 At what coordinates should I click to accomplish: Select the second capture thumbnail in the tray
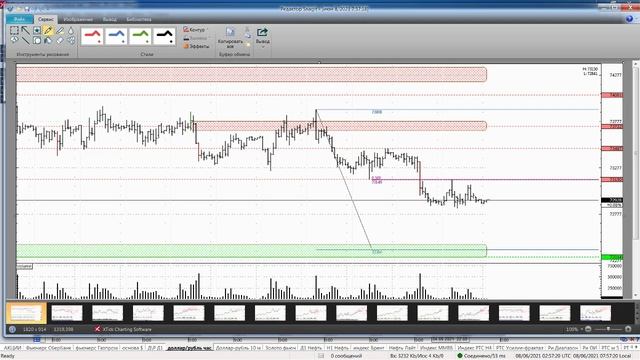(67, 313)
